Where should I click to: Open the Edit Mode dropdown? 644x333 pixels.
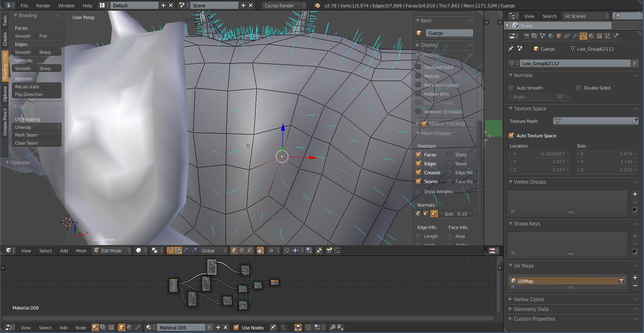[112, 250]
